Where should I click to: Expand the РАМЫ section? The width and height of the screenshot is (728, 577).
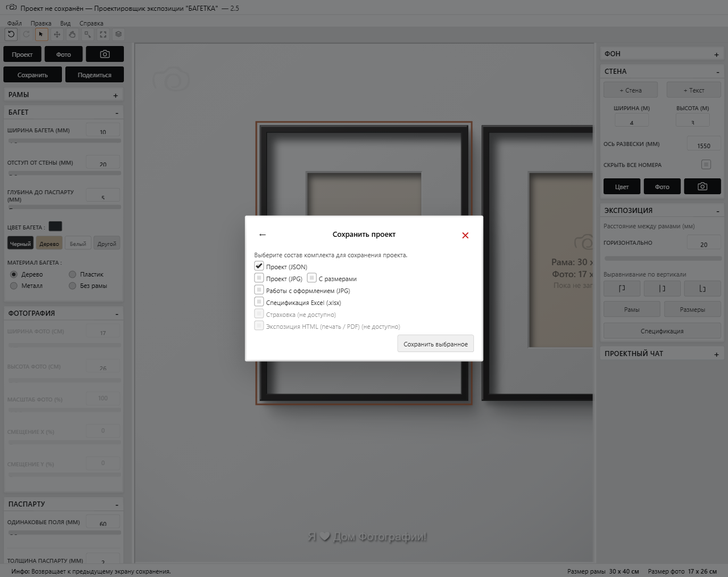click(116, 95)
